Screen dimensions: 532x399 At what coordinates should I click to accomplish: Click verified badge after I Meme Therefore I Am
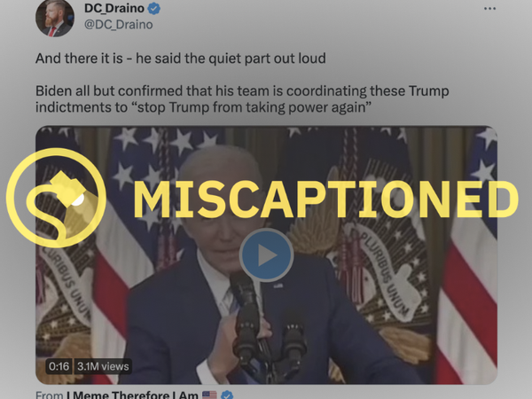click(227, 395)
